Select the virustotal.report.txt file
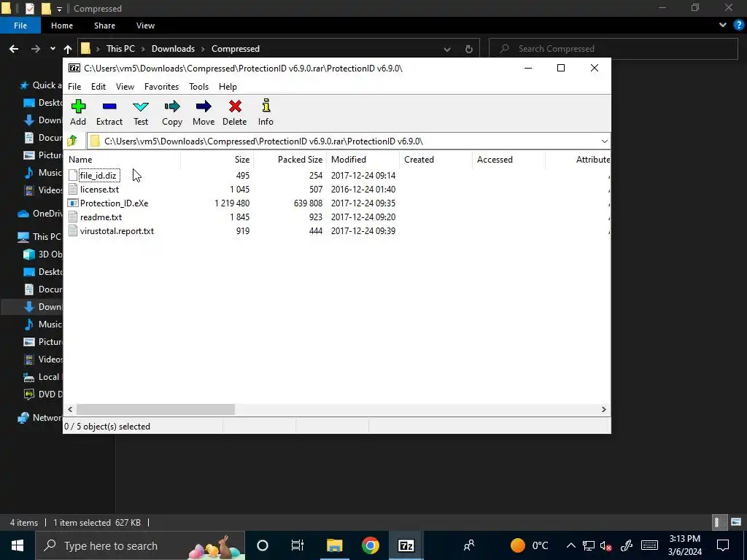 point(117,231)
